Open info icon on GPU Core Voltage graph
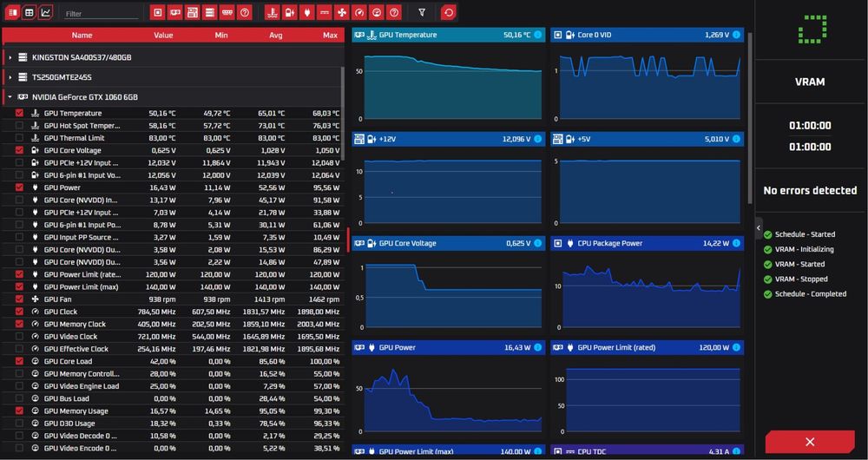Screen dimensions: 868x460 coord(537,243)
